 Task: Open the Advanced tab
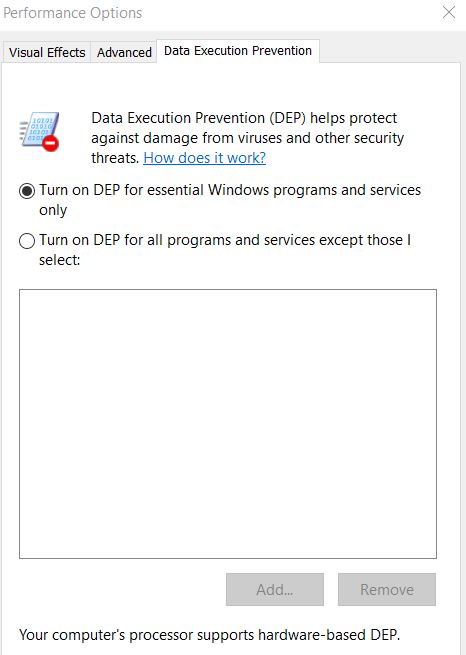tap(124, 53)
